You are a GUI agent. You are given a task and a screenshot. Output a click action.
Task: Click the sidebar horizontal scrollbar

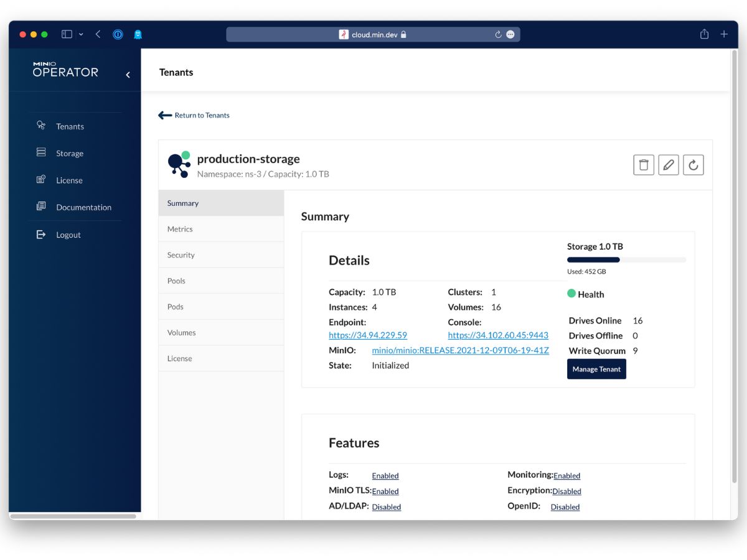click(x=73, y=516)
